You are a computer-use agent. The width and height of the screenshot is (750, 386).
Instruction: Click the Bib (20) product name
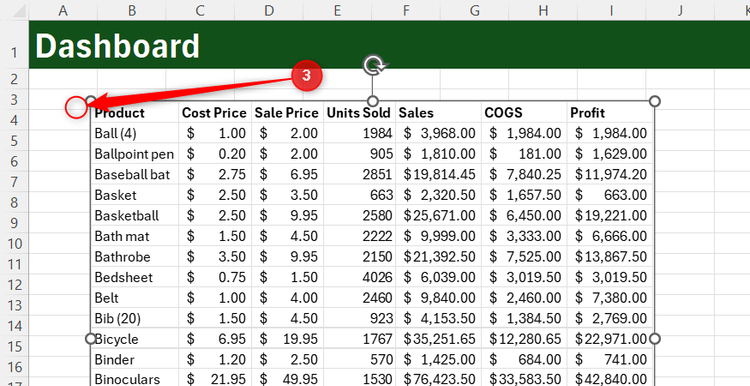[x=118, y=319]
